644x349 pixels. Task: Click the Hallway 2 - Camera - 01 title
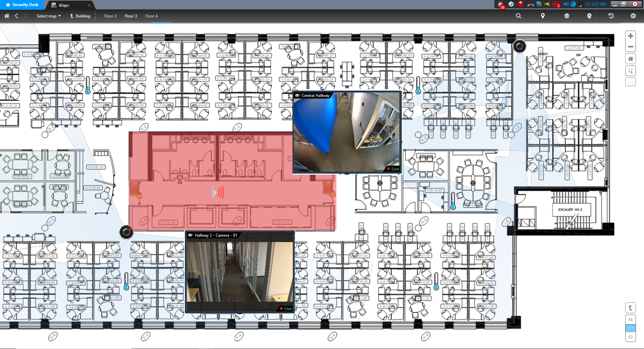pos(216,235)
